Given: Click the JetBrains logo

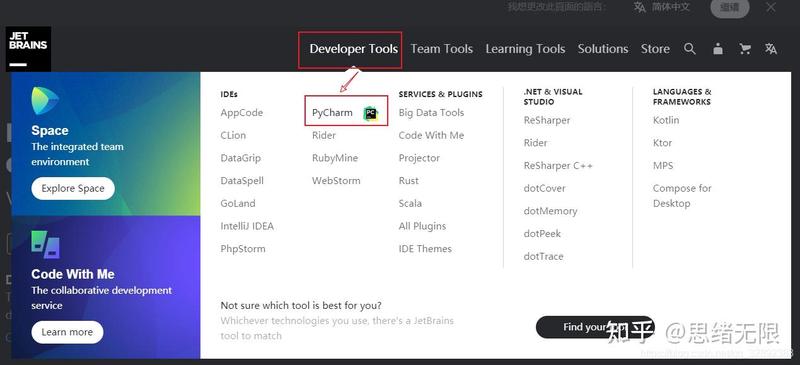Looking at the screenshot, I should [29, 49].
